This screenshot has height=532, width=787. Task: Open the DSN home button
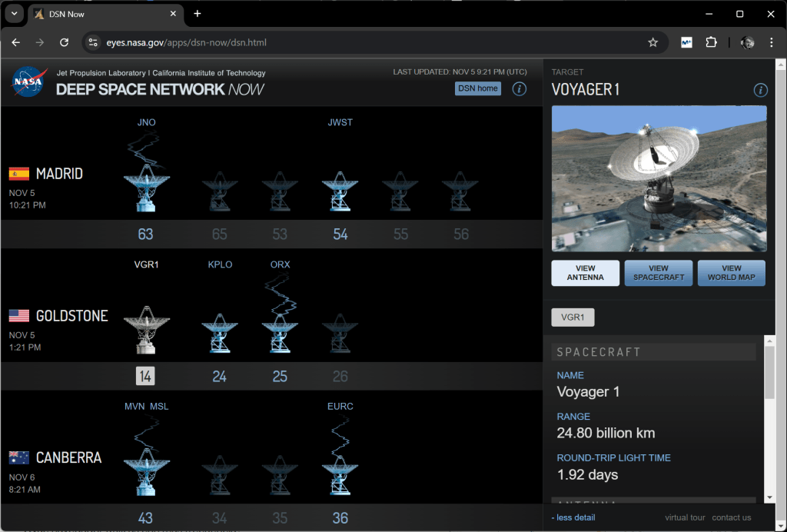click(478, 88)
